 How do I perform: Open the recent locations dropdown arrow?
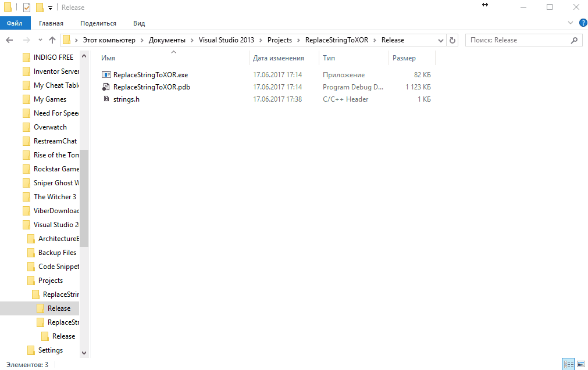click(x=40, y=40)
